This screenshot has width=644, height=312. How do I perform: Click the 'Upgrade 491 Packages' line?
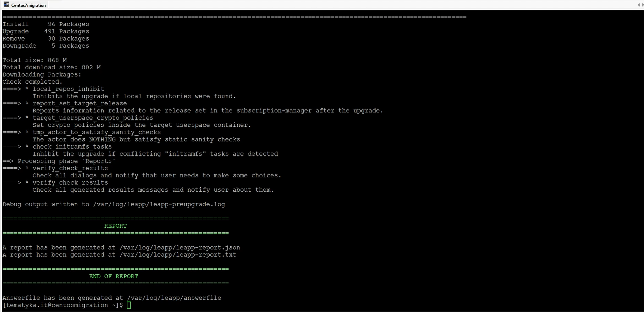(x=46, y=32)
